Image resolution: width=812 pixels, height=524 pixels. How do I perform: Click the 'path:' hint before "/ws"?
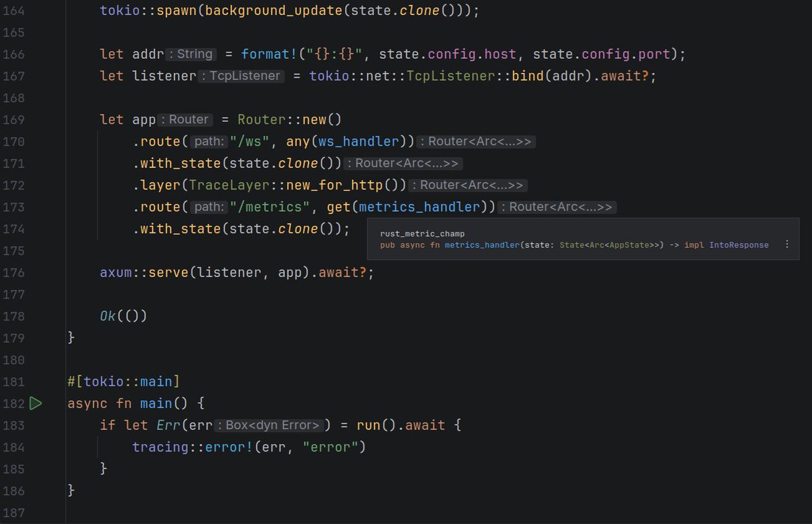(208, 141)
